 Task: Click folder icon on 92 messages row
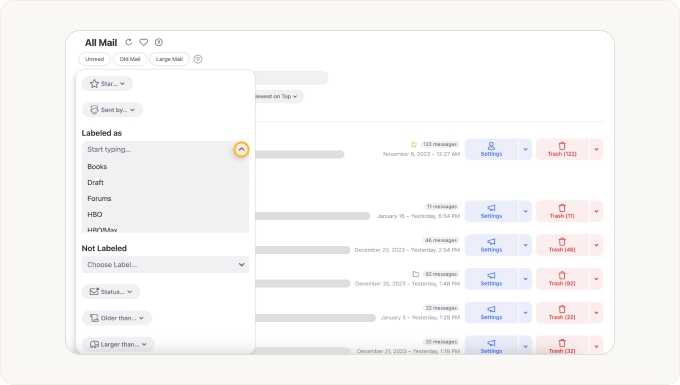pos(415,274)
